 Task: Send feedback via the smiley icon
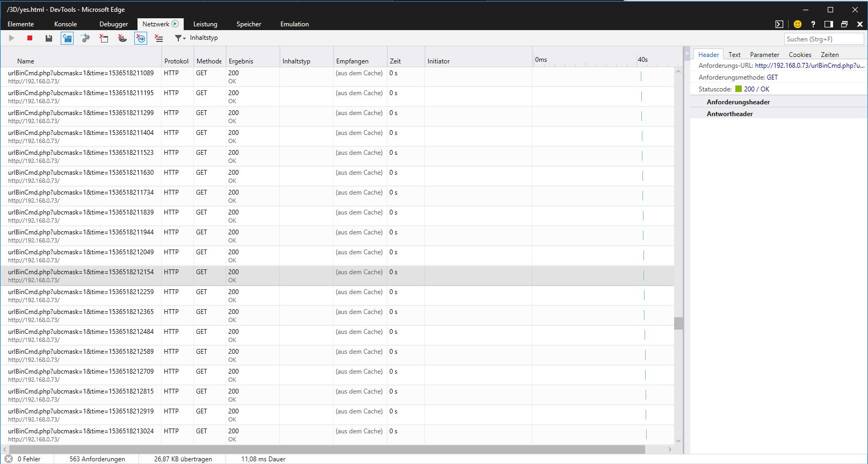click(x=798, y=24)
